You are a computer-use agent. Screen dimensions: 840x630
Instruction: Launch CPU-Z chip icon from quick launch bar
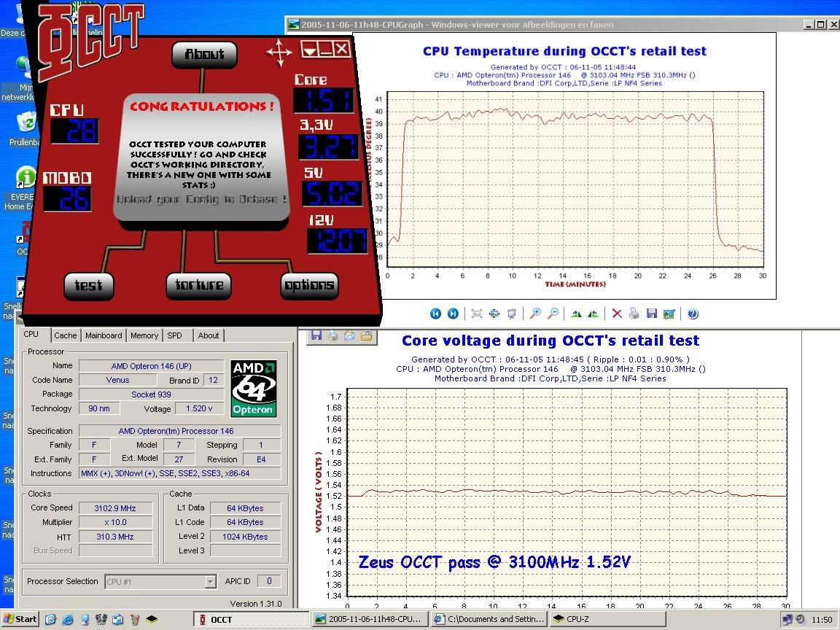coord(152,619)
